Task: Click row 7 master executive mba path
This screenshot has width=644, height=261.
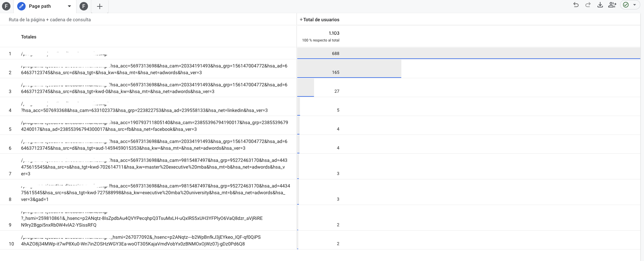Action: 154,167
